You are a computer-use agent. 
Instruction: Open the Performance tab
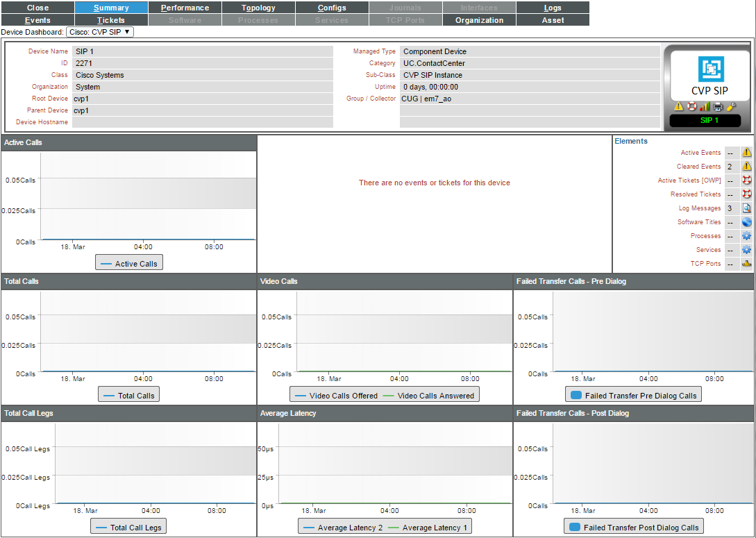coord(185,8)
